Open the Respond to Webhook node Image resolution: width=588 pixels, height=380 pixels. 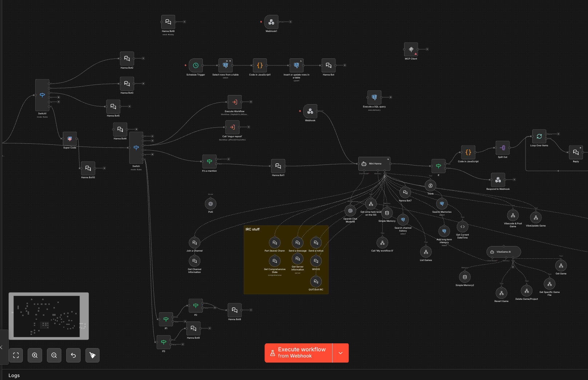pyautogui.click(x=498, y=180)
